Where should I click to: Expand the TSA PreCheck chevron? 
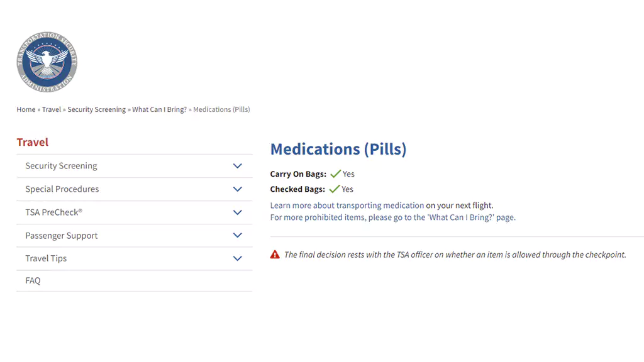click(237, 212)
